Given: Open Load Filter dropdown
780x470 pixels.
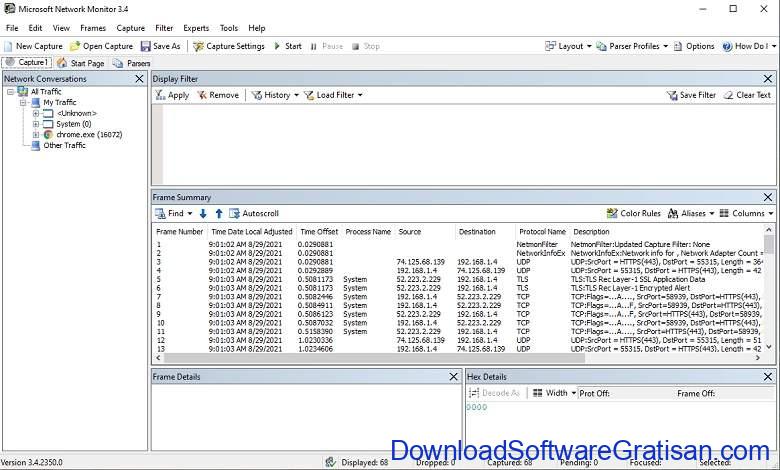Looking at the screenshot, I should coord(333,95).
